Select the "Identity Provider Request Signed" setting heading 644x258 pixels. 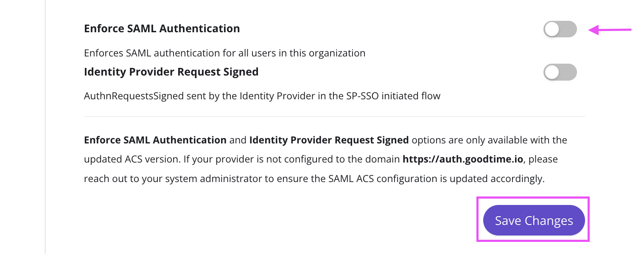[x=171, y=72]
